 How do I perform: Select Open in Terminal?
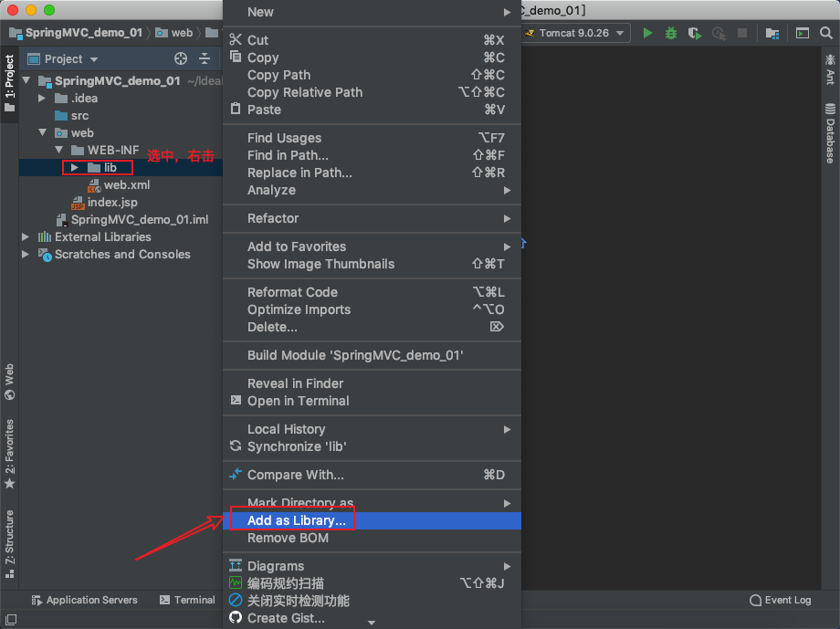[372, 401]
